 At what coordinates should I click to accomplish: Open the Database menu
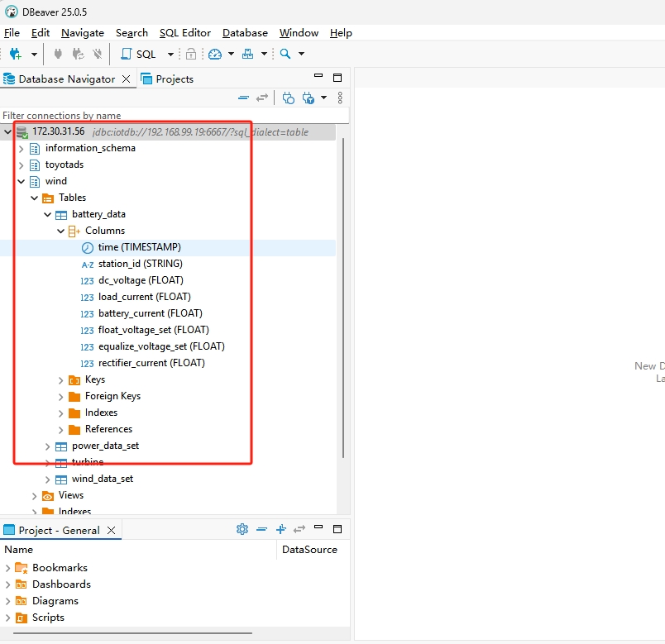(x=245, y=33)
